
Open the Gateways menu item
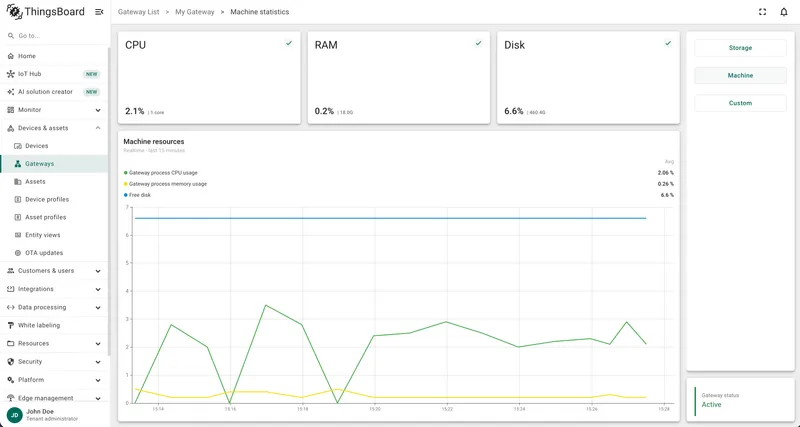pyautogui.click(x=54, y=164)
